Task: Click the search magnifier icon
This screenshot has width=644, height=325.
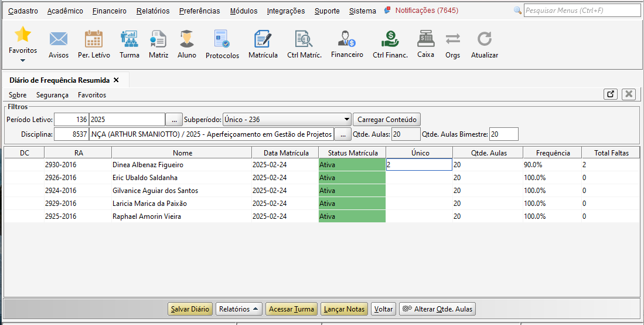Action: [x=517, y=11]
